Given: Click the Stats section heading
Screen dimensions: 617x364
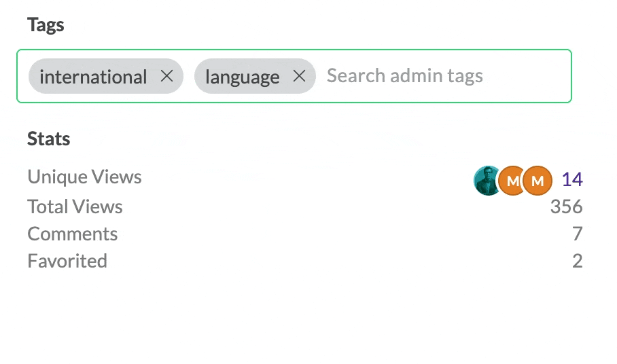Looking at the screenshot, I should point(49,139).
